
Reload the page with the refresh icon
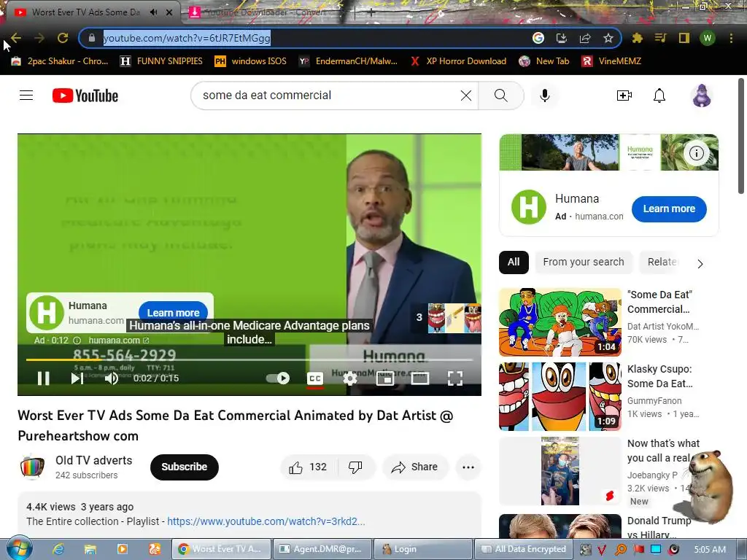(63, 38)
